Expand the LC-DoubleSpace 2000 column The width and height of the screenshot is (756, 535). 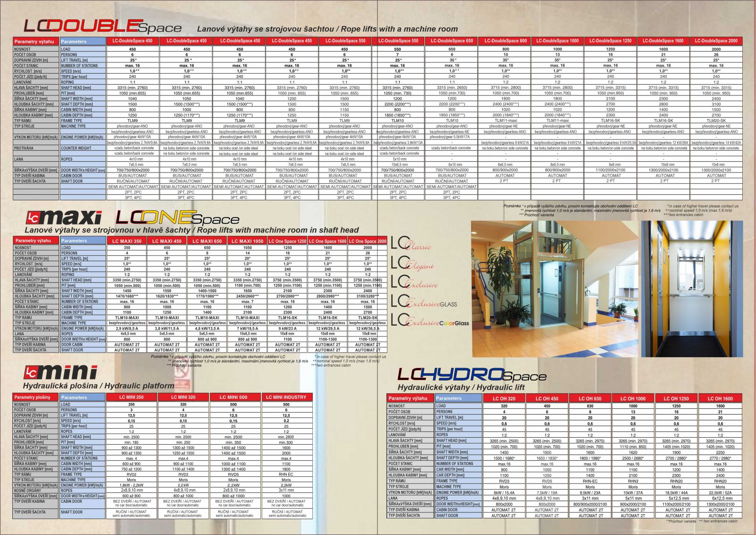[716, 41]
